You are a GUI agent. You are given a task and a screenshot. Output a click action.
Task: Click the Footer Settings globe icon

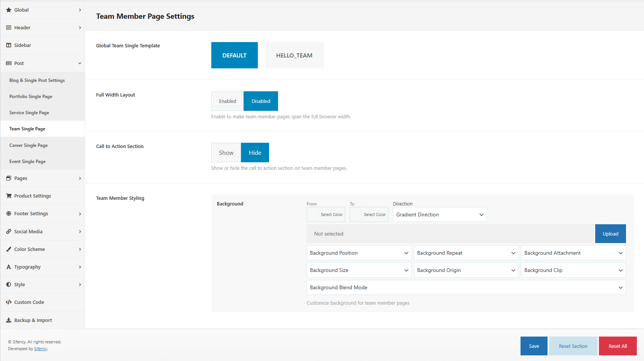9,214
